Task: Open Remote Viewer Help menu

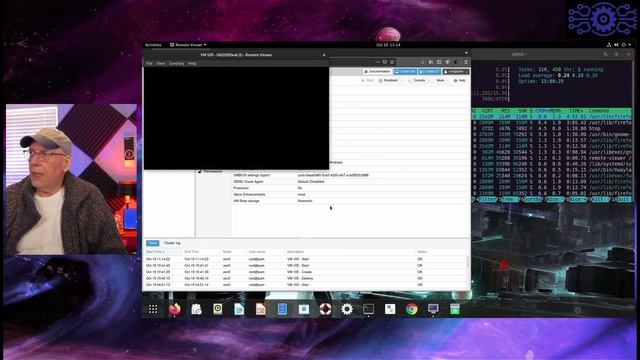Action: (x=192, y=64)
